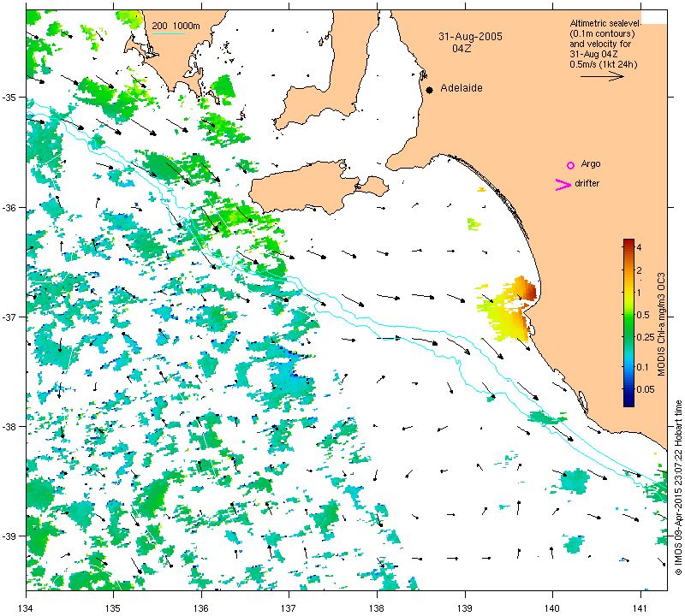Click the dark blue bottom of colorbar
685x616 pixels.
[628, 402]
